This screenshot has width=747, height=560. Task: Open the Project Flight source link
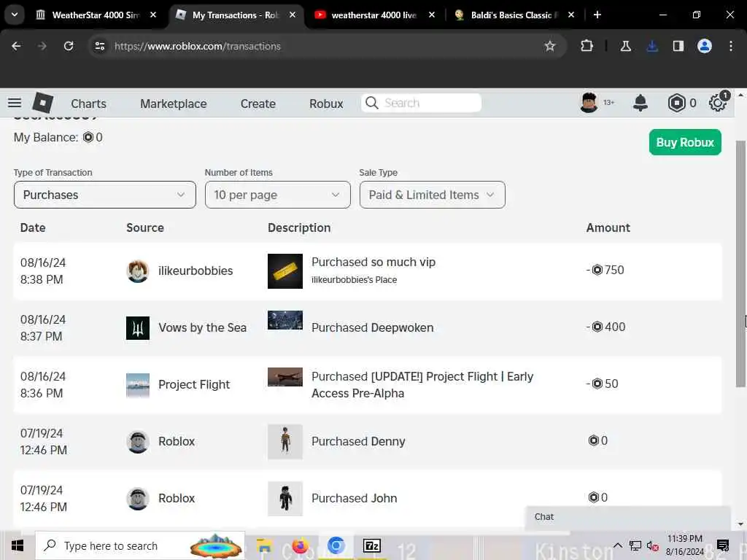194,384
